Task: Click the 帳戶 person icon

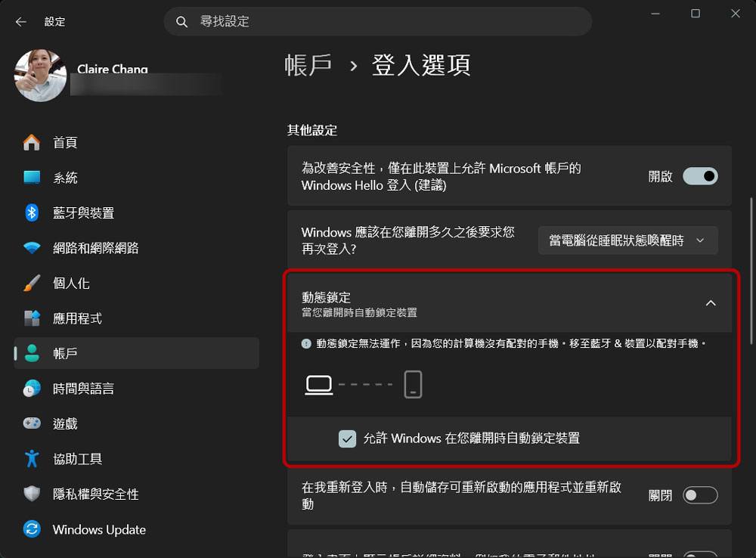Action: point(32,354)
